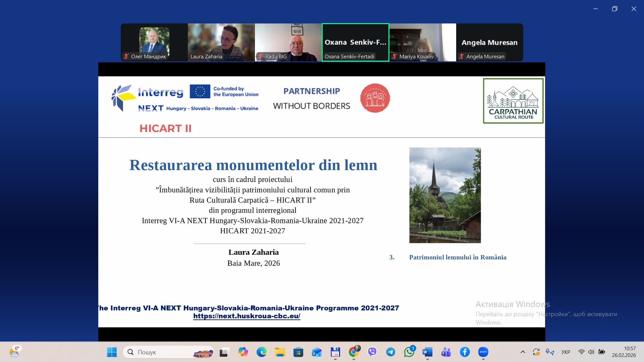644x362 pixels.
Task: Expand hidden system tray icons
Action: [x=523, y=352]
